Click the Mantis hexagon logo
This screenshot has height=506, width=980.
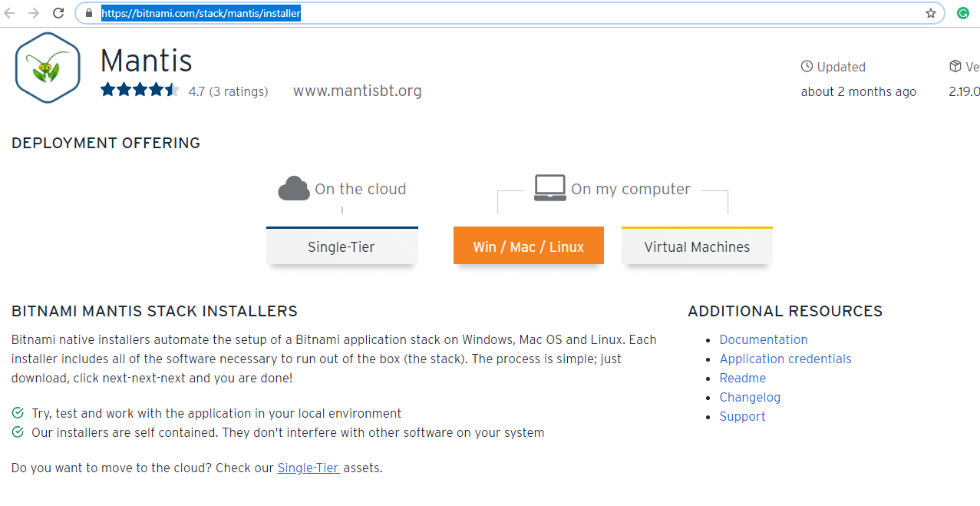[48, 68]
